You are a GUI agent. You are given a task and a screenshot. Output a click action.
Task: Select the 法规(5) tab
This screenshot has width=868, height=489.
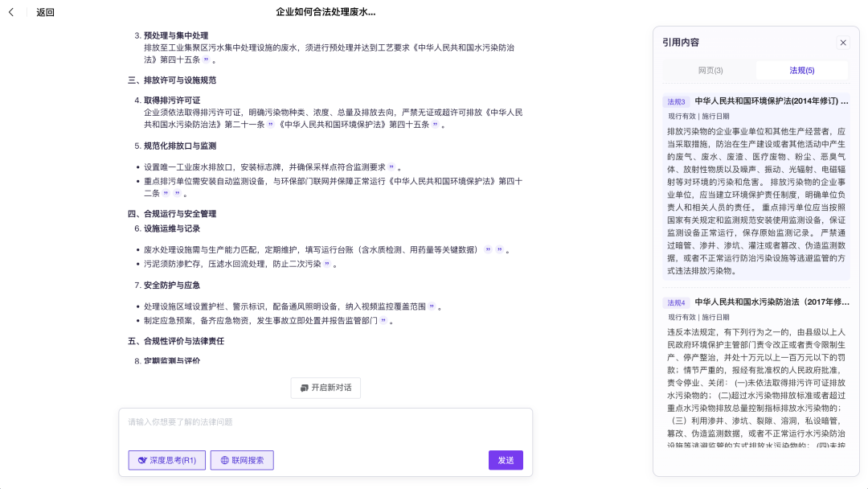click(801, 71)
